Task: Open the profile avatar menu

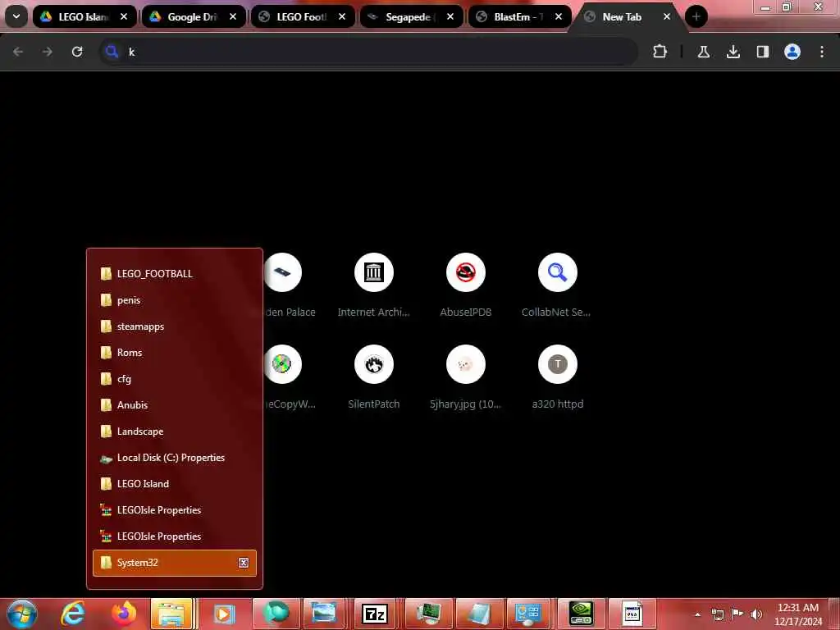Action: tap(792, 52)
